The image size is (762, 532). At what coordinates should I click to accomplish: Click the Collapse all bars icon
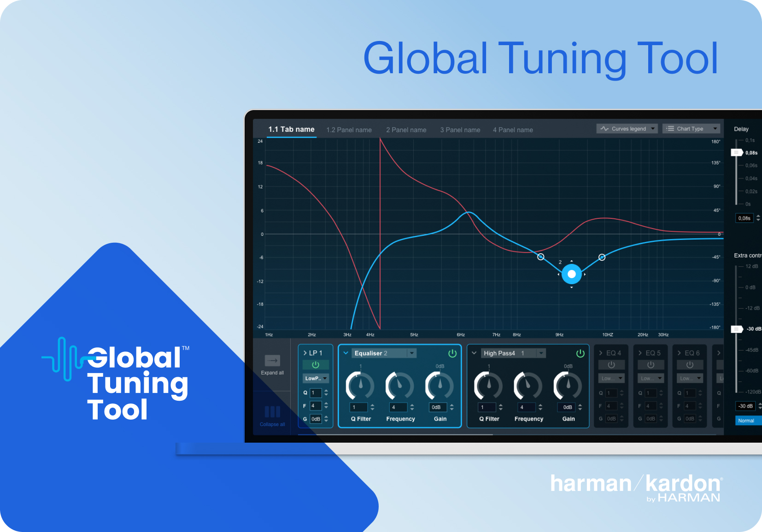pyautogui.click(x=272, y=411)
